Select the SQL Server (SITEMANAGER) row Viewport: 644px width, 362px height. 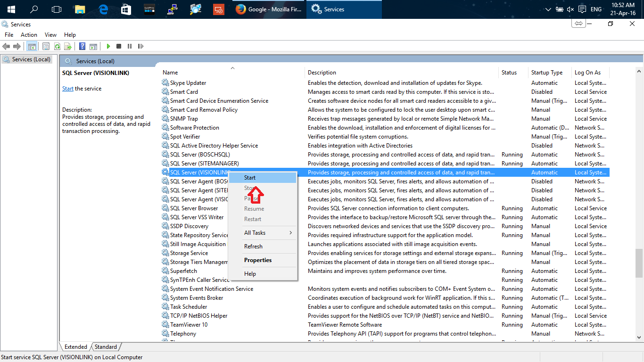coord(385,164)
